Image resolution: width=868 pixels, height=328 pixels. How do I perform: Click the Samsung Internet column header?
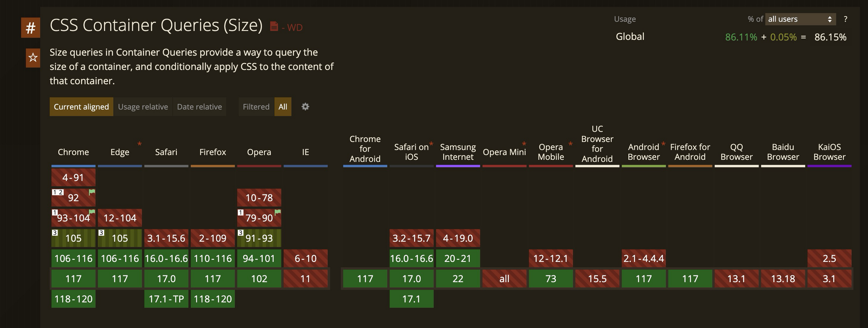click(x=458, y=152)
